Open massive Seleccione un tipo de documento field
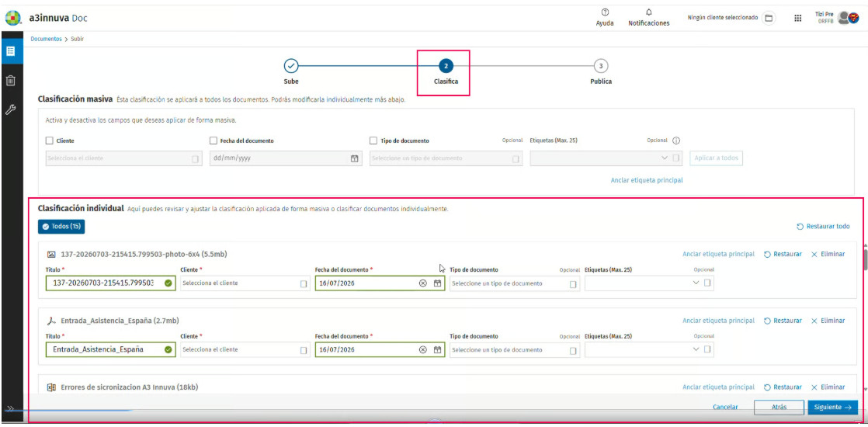This screenshot has width=868, height=427. click(446, 158)
